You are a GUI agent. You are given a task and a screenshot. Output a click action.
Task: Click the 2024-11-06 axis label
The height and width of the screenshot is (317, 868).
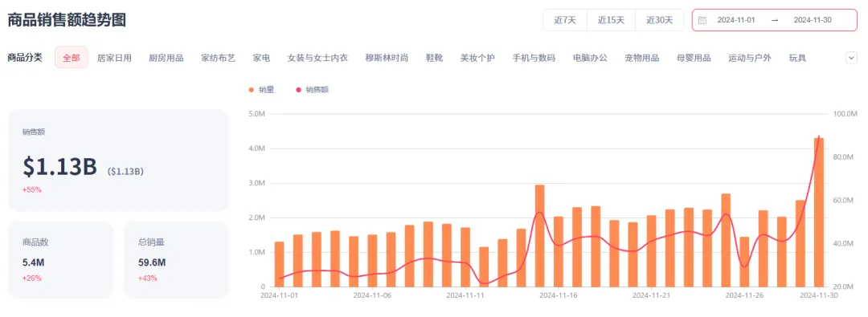coord(373,295)
